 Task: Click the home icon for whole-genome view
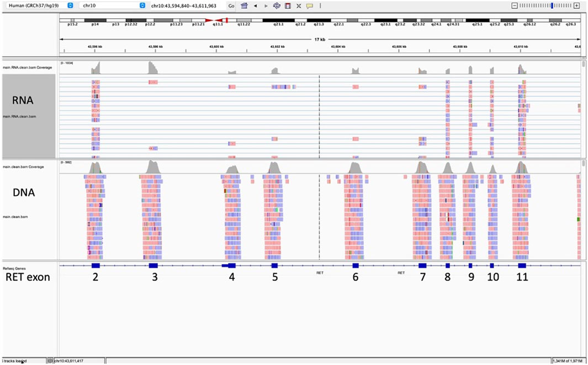tap(244, 6)
